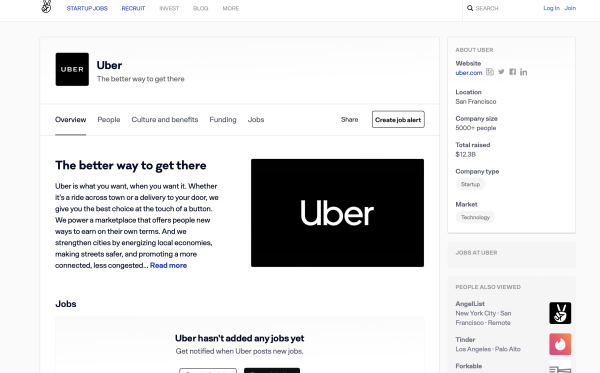
Task: Open the BLOG menu item
Action: click(x=201, y=8)
